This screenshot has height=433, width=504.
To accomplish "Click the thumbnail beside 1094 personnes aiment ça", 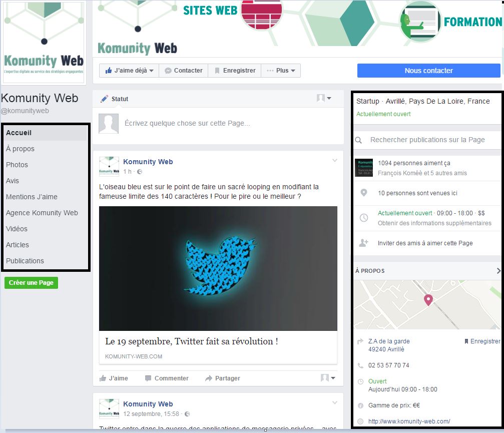I will tap(364, 168).
